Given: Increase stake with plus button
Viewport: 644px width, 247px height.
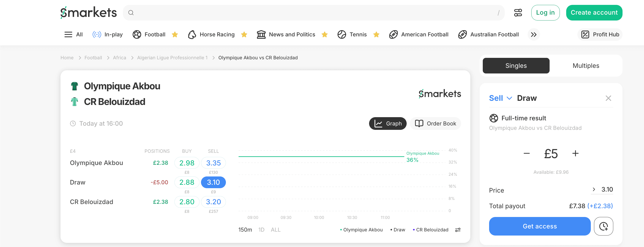Looking at the screenshot, I should pos(575,154).
